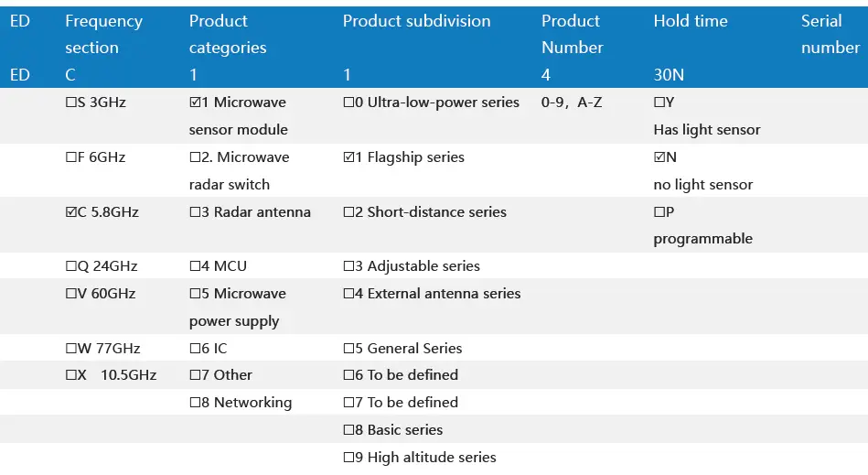Check the W 77GHz box
This screenshot has width=868, height=475.
click(70, 349)
